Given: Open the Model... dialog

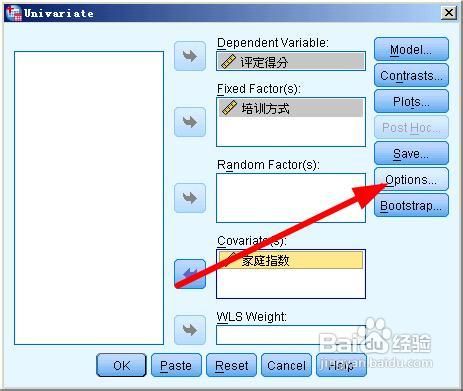Looking at the screenshot, I should (x=411, y=49).
